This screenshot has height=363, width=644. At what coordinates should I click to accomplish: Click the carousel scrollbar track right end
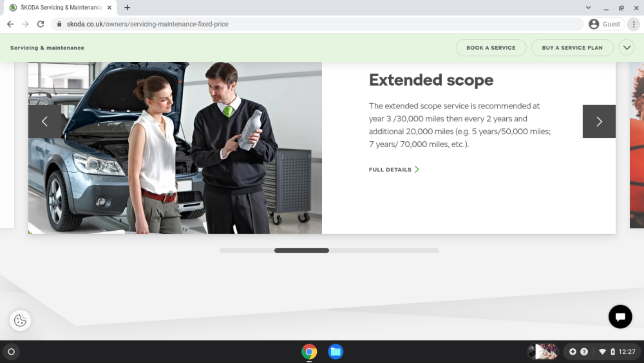[435, 250]
